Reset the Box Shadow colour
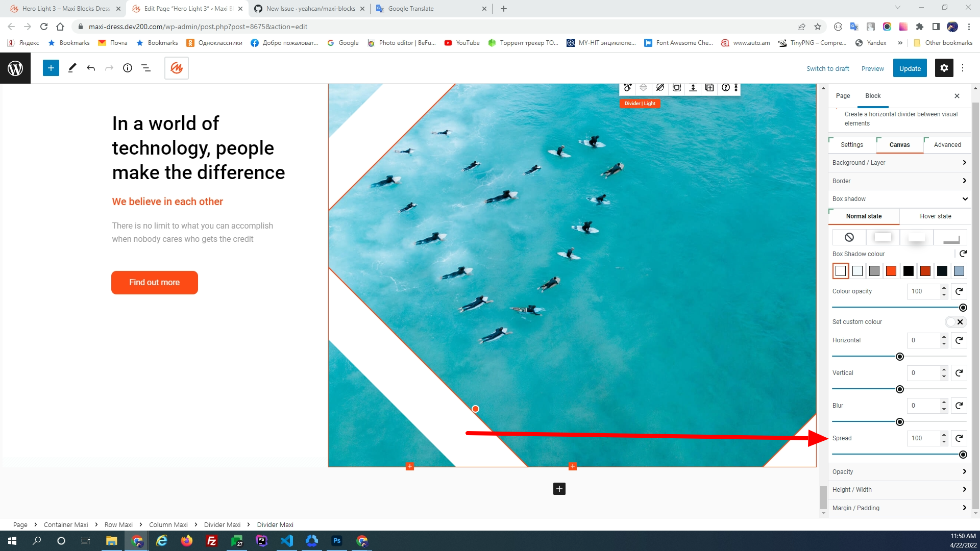980x551 pixels. [x=963, y=254]
